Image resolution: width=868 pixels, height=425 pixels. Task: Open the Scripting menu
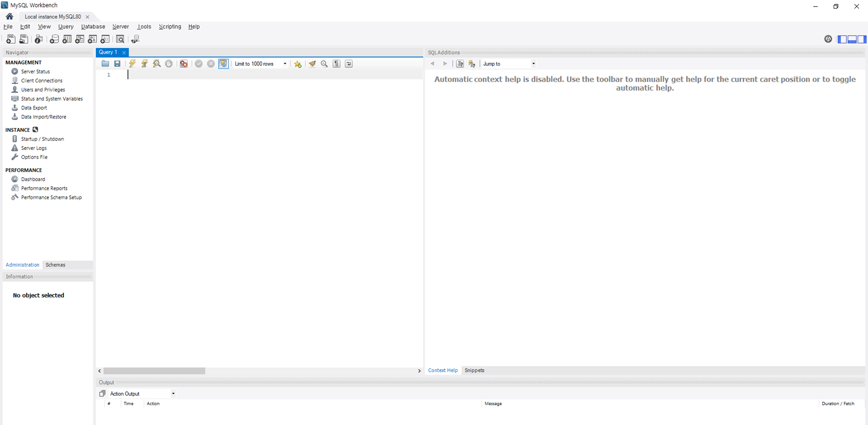coord(170,26)
